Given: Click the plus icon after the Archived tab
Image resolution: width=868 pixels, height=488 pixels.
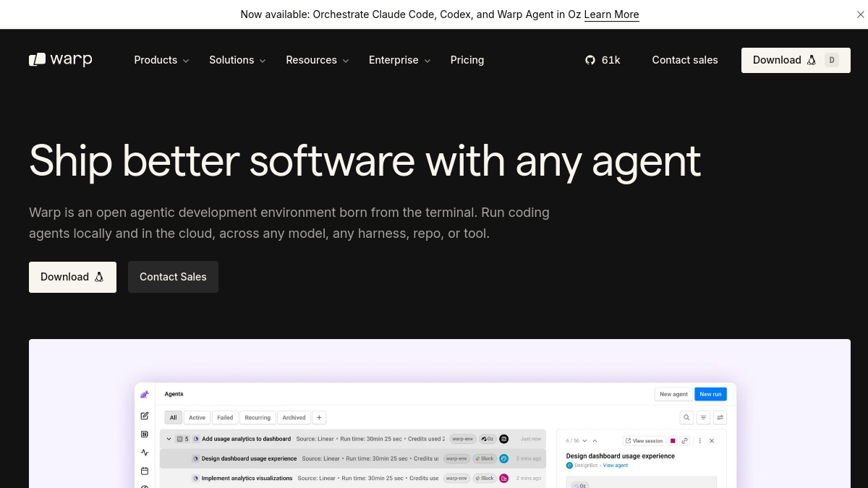Looking at the screenshot, I should coord(319,417).
